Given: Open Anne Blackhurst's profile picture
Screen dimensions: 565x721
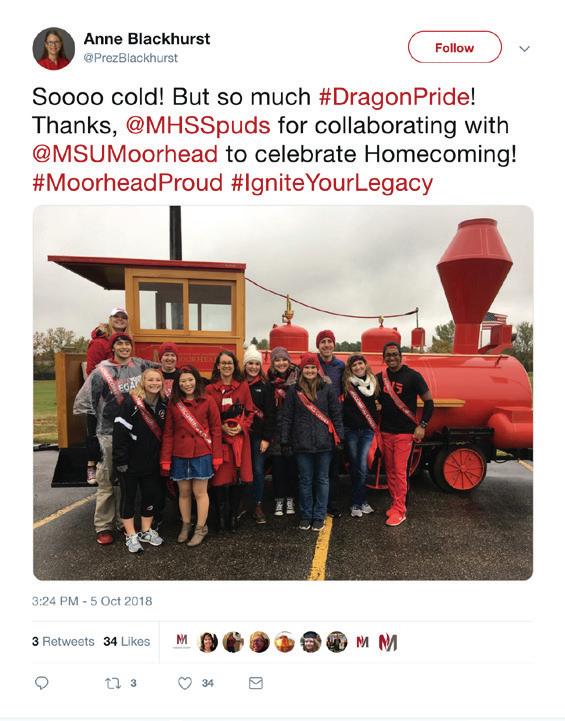Looking at the screenshot, I should (x=53, y=48).
